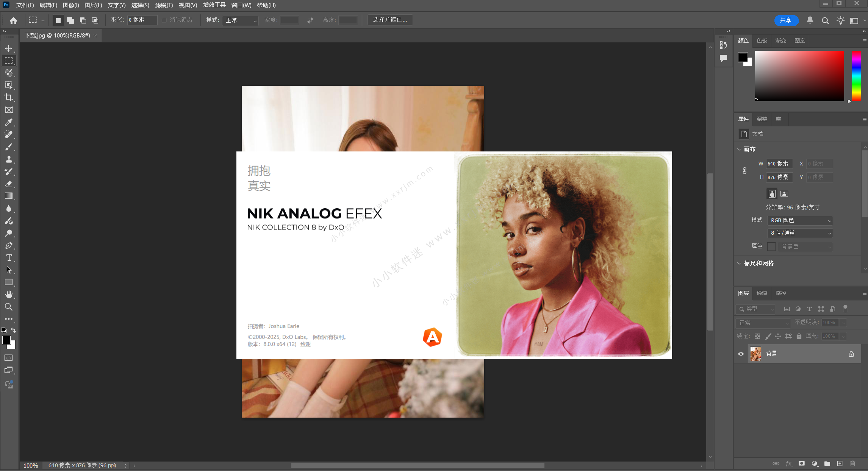Select the Rectangle shape tool
868x471 pixels.
point(9,282)
